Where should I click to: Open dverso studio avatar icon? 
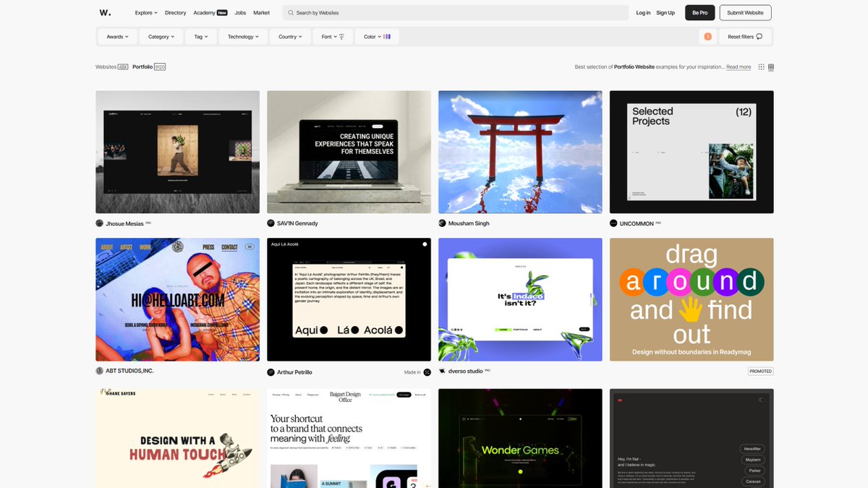point(443,371)
